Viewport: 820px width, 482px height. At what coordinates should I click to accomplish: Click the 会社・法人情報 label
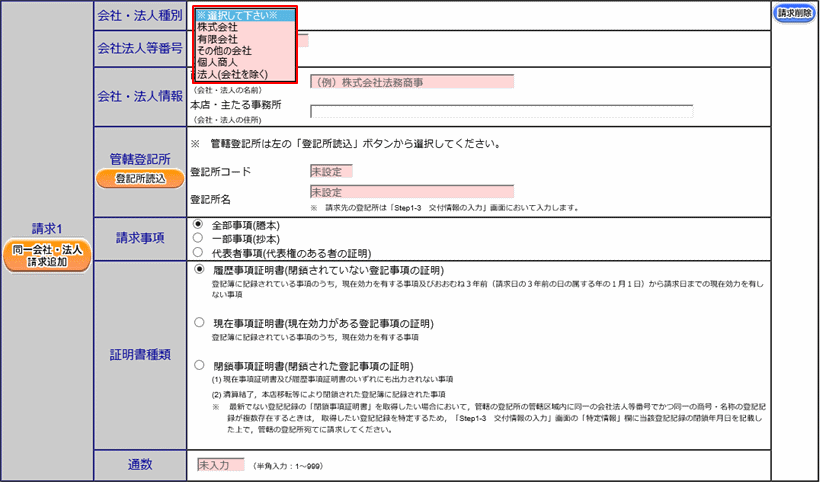(140, 97)
